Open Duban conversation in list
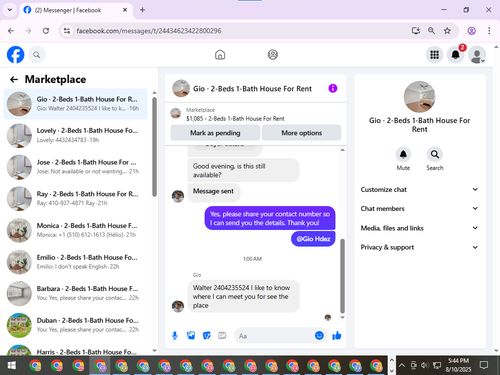The width and height of the screenshot is (500, 375). pos(76,325)
